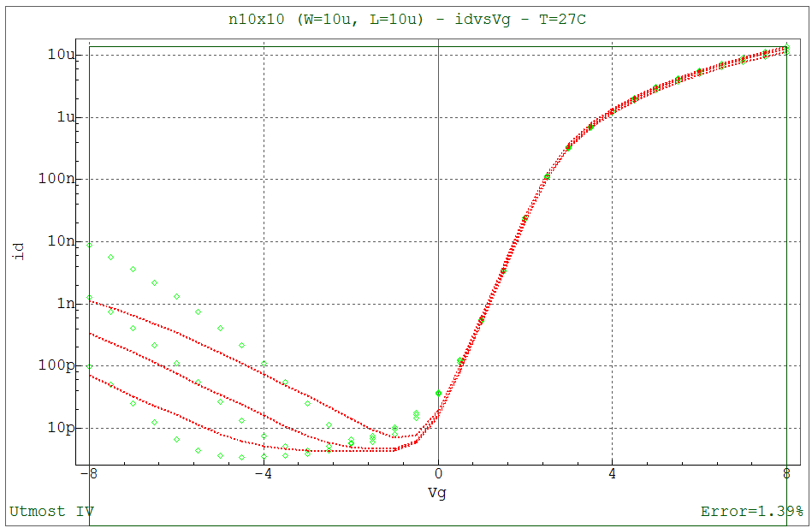Screen dimensions: 812x528
Task: Click the '4' x-axis tick label
Action: click(x=612, y=473)
